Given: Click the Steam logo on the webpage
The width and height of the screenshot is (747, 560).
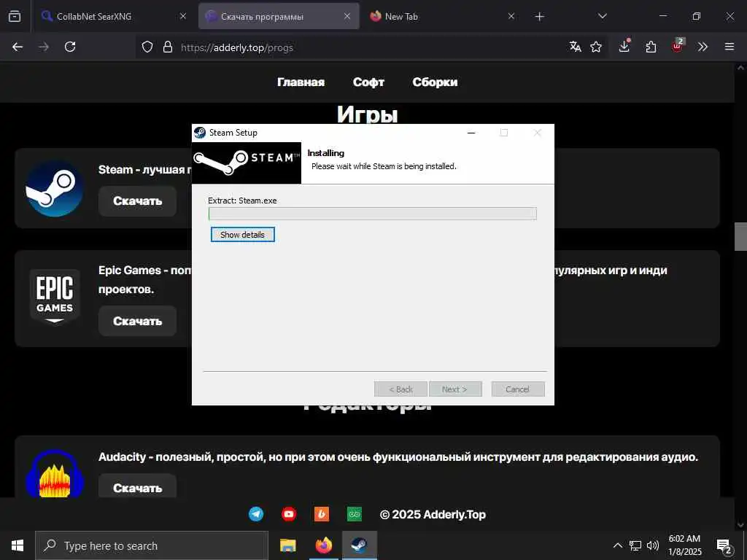Looking at the screenshot, I should (55, 188).
